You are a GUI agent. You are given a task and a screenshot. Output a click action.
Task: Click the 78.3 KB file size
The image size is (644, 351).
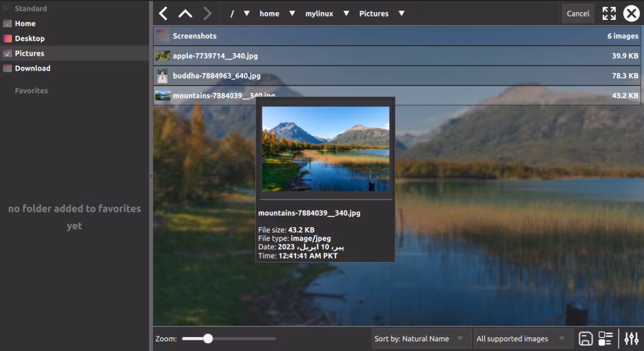coord(625,76)
